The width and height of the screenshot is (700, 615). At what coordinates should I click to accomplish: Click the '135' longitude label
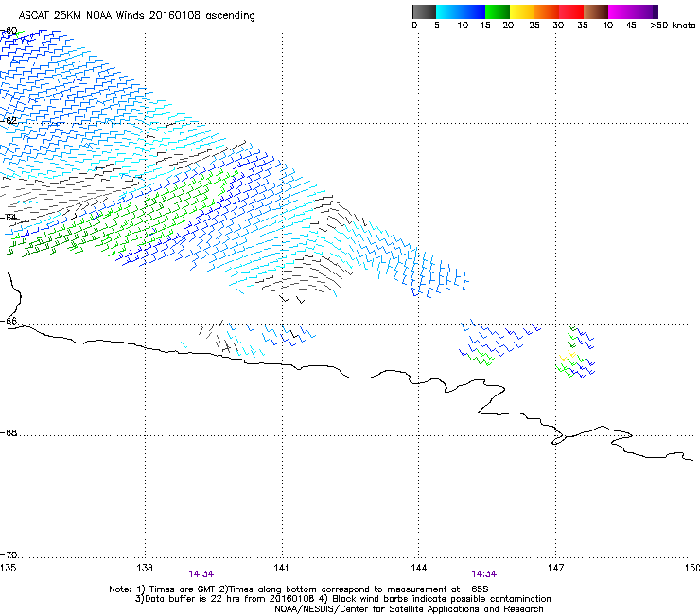tap(8, 568)
